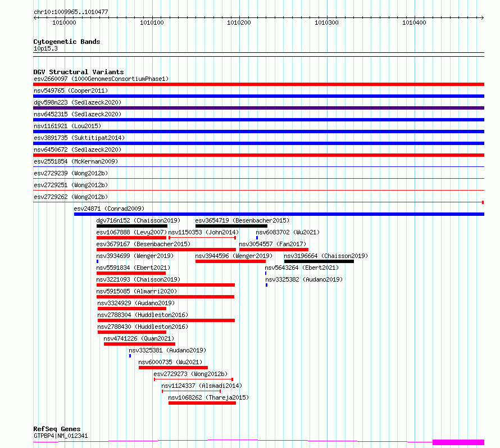Screen dimensions: 500x448
Task: Open nsv3325382 (Audano2019) label
Action: [x=304, y=279]
